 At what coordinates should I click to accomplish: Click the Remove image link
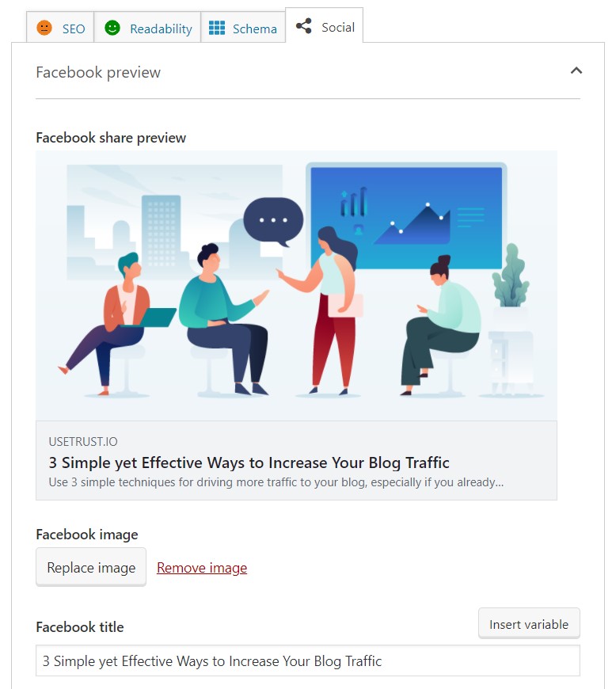click(x=202, y=568)
